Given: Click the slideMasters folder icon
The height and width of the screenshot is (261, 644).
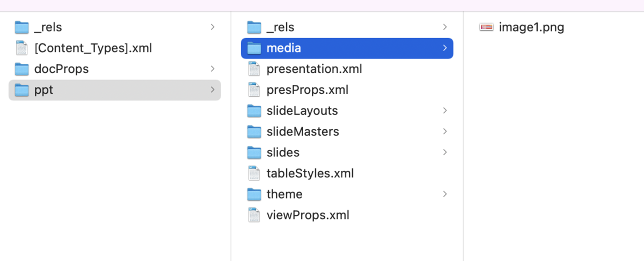Looking at the screenshot, I should pos(254,132).
